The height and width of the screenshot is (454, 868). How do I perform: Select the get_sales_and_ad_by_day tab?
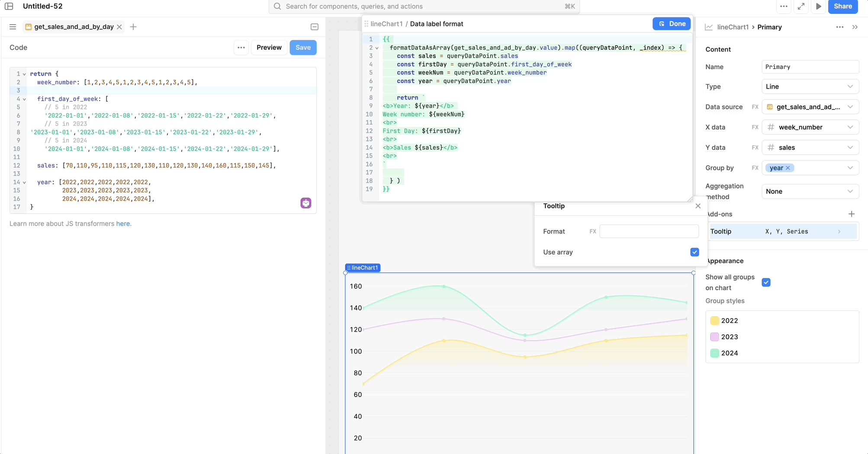click(x=74, y=27)
